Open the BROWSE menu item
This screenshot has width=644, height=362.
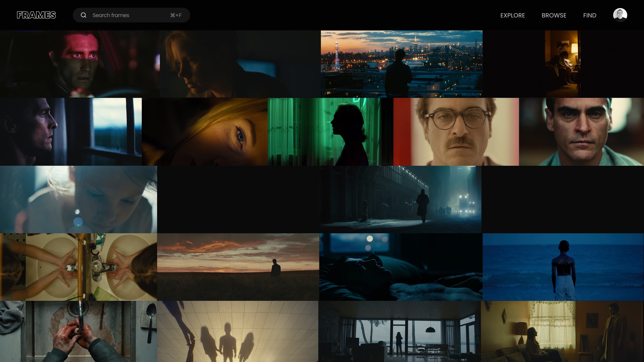click(554, 15)
